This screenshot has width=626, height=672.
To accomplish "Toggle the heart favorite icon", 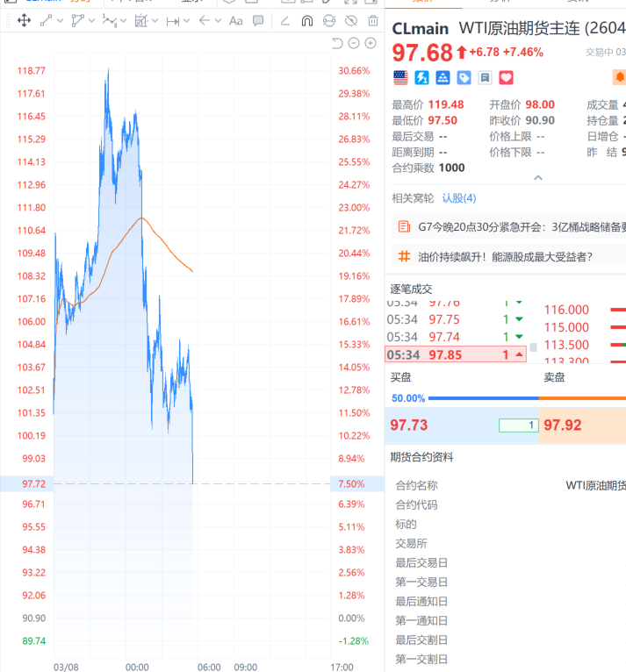I will (x=506, y=78).
